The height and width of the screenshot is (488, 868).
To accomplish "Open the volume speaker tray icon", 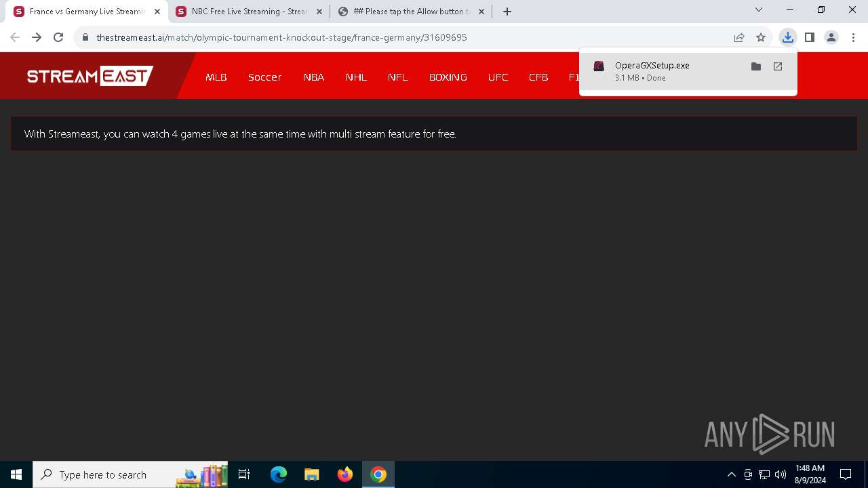I will (x=780, y=474).
